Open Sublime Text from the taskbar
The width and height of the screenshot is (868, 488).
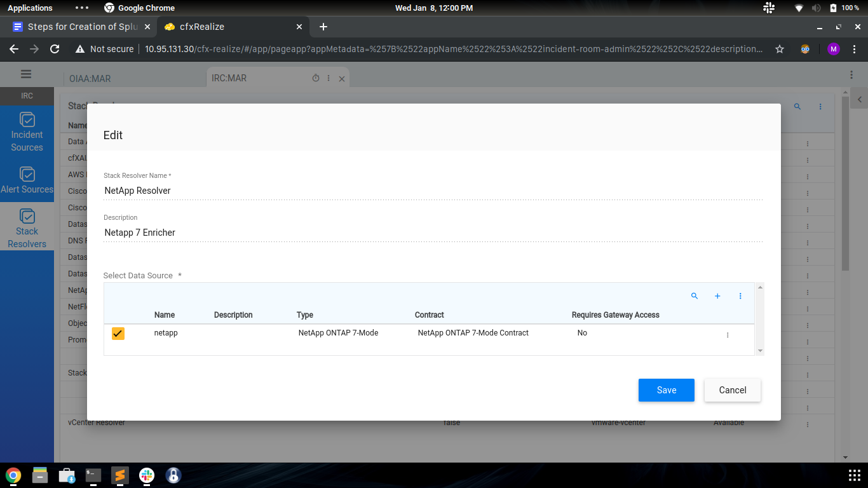120,475
